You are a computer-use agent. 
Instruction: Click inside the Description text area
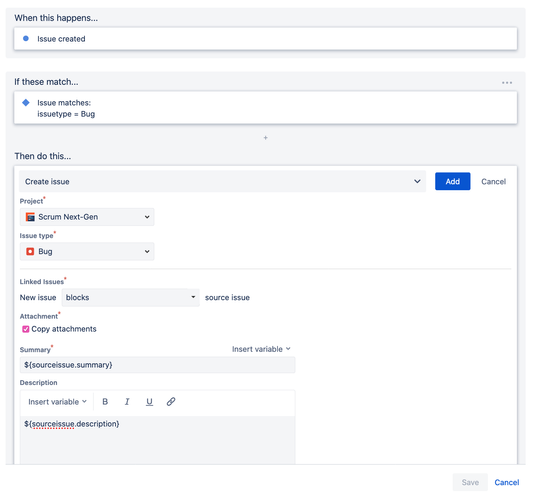[157, 440]
